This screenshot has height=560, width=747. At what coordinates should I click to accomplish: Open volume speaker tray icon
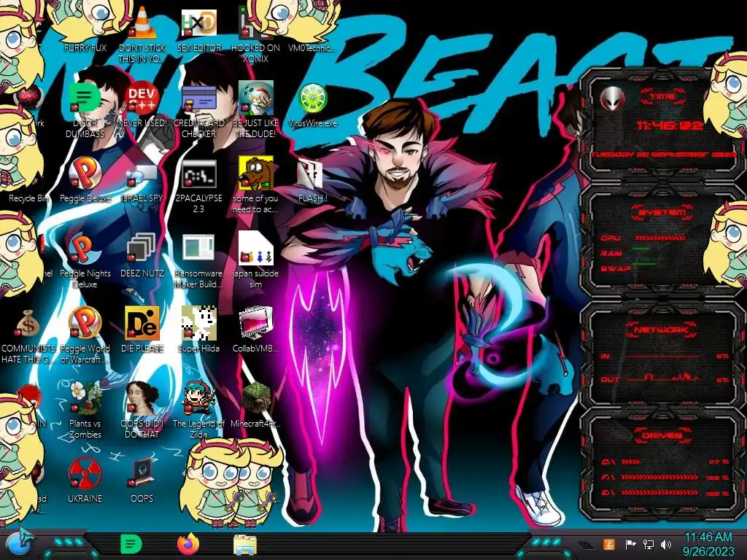point(666,544)
